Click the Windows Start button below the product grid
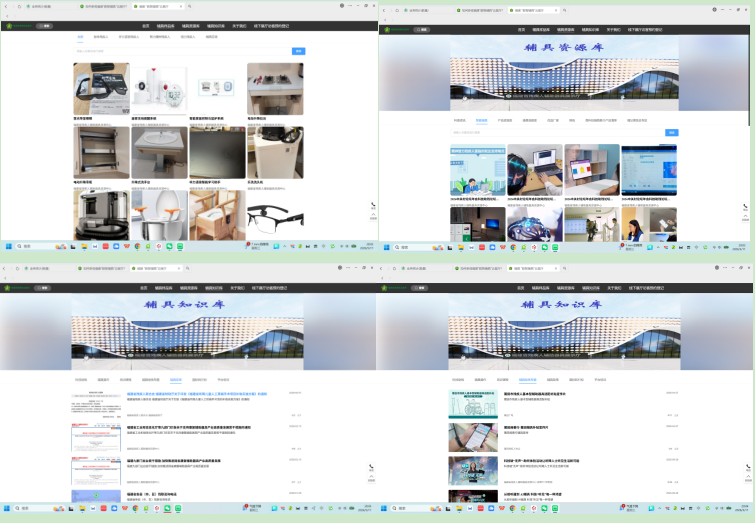 coord(9,246)
